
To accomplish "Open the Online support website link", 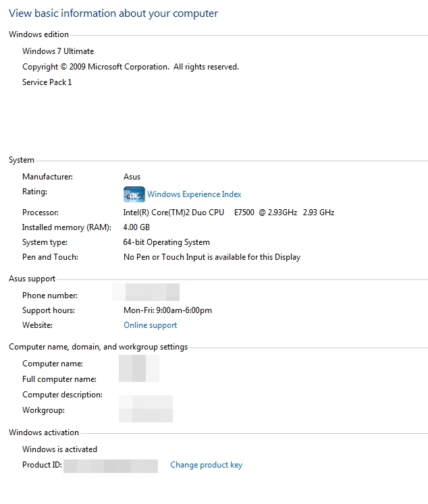I will pos(150,325).
